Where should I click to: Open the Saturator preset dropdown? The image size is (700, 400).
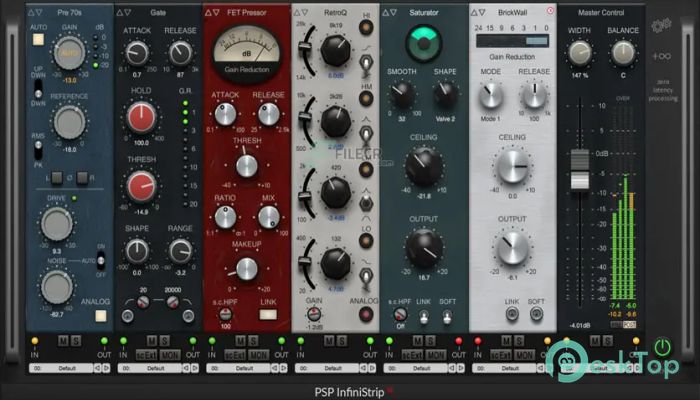coord(415,368)
